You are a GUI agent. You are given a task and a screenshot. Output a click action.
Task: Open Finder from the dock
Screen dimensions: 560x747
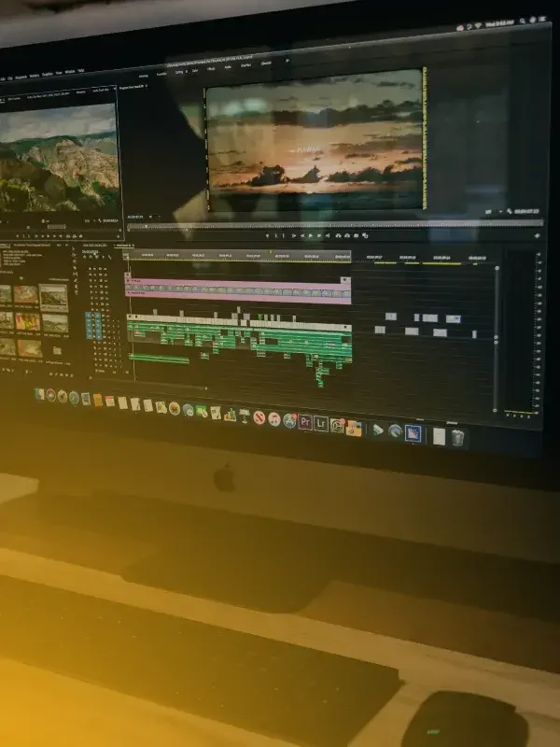coord(39,394)
